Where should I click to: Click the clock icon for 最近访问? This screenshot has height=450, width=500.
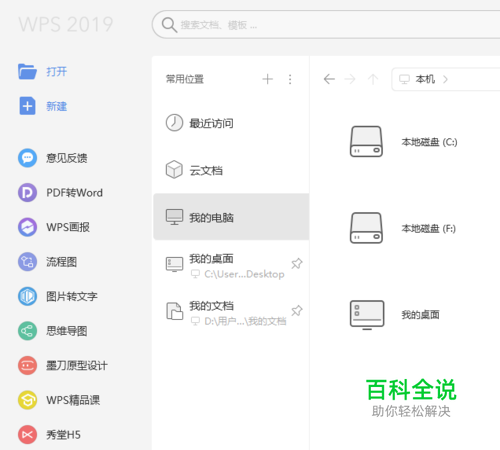click(174, 123)
